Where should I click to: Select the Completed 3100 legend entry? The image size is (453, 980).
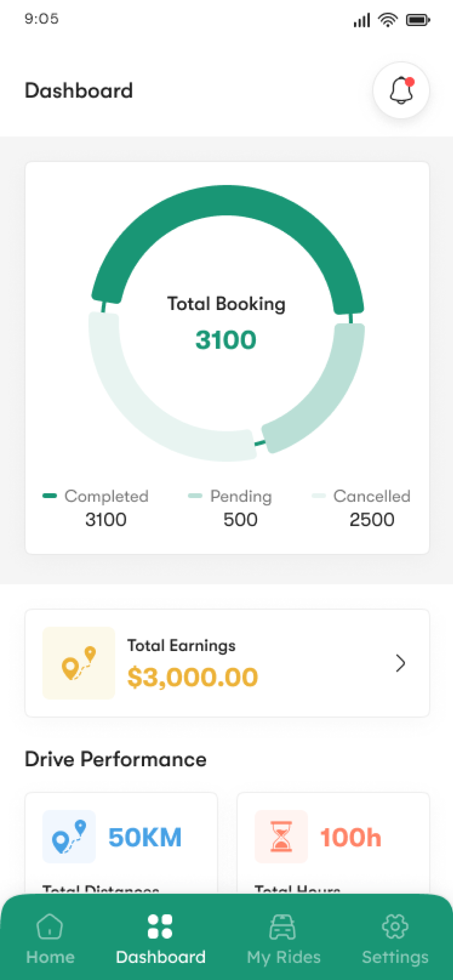pyautogui.click(x=97, y=507)
